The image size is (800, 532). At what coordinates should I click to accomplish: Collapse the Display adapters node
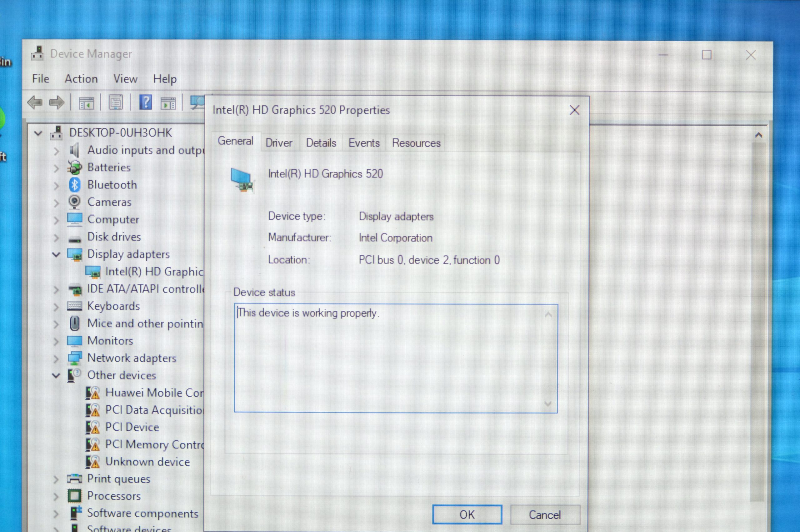56,254
